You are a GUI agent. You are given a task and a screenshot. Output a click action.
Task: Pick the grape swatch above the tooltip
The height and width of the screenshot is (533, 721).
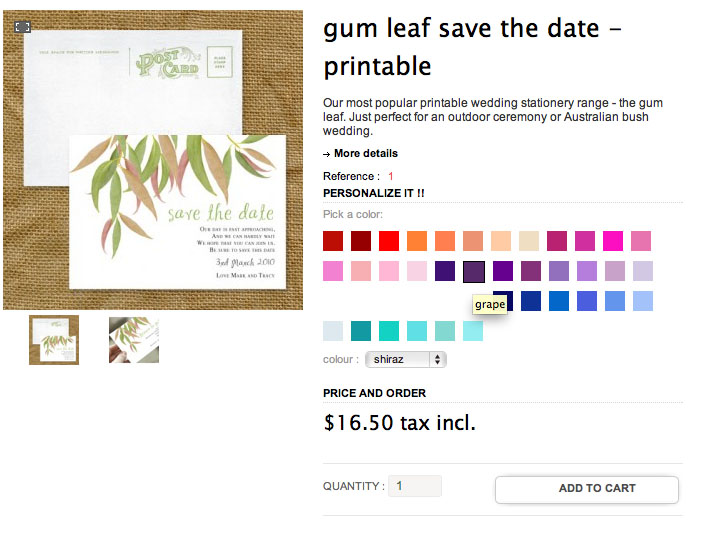point(474,271)
